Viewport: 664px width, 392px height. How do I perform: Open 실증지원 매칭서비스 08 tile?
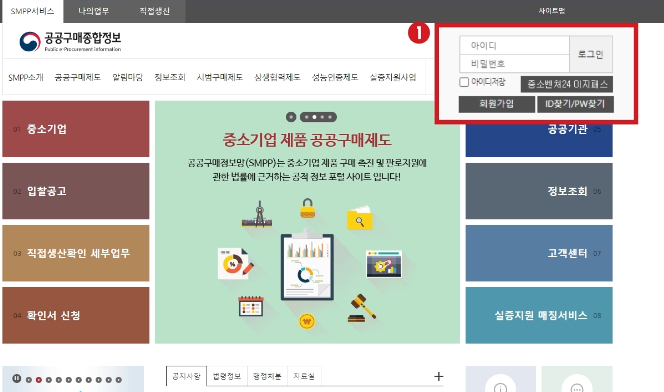tap(539, 315)
